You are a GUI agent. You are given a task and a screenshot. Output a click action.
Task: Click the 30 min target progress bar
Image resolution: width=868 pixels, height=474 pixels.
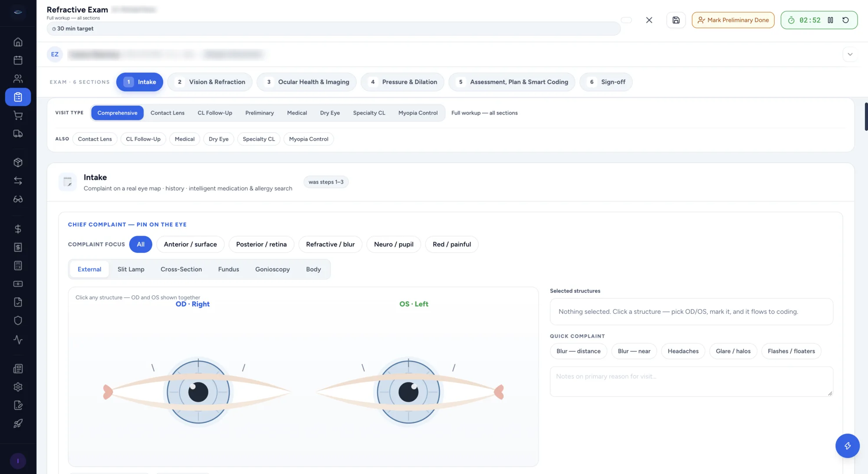pyautogui.click(x=334, y=29)
